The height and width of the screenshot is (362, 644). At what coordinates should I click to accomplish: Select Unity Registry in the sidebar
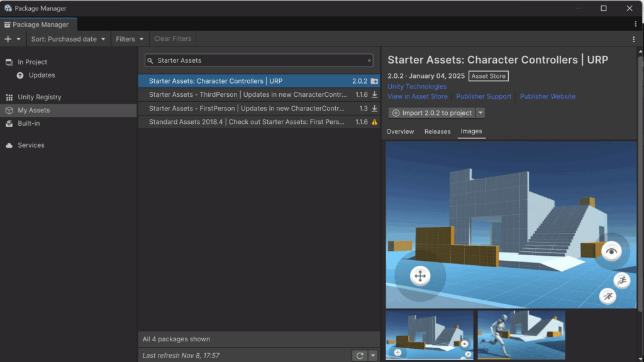(40, 97)
